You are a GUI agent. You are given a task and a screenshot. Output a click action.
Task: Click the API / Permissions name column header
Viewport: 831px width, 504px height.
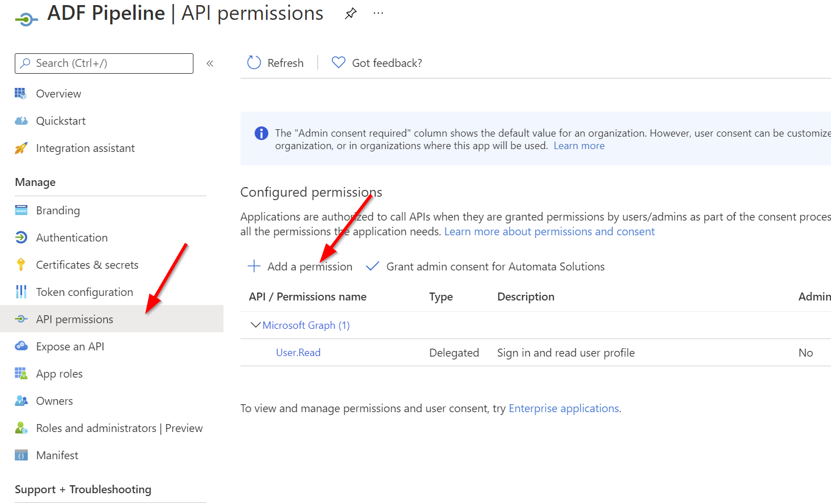pyautogui.click(x=307, y=297)
